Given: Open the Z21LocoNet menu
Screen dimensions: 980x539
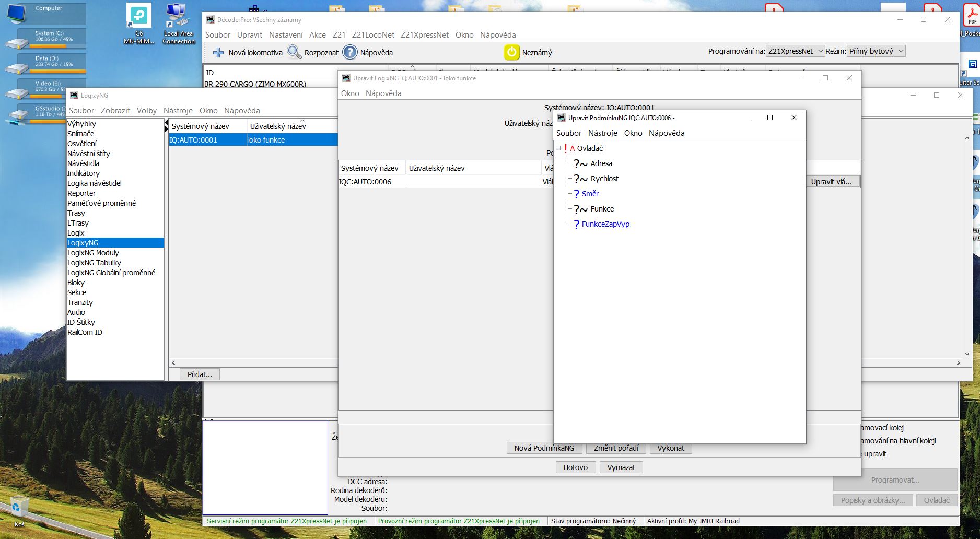Looking at the screenshot, I should [372, 35].
